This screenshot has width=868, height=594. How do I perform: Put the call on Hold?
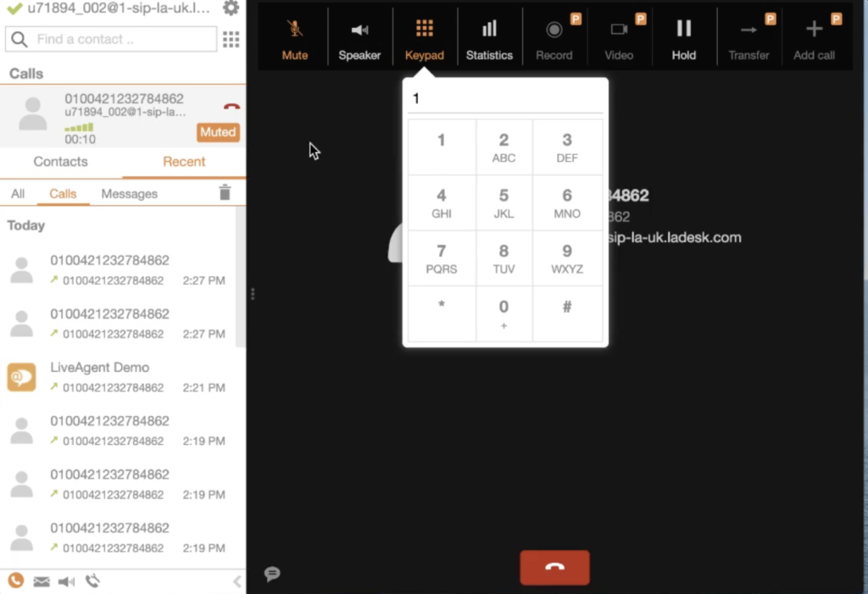click(683, 36)
